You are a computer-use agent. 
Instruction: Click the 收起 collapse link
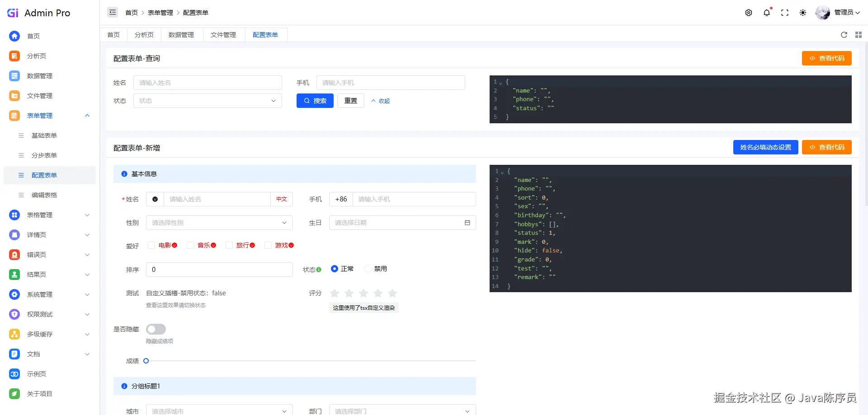[x=381, y=101]
